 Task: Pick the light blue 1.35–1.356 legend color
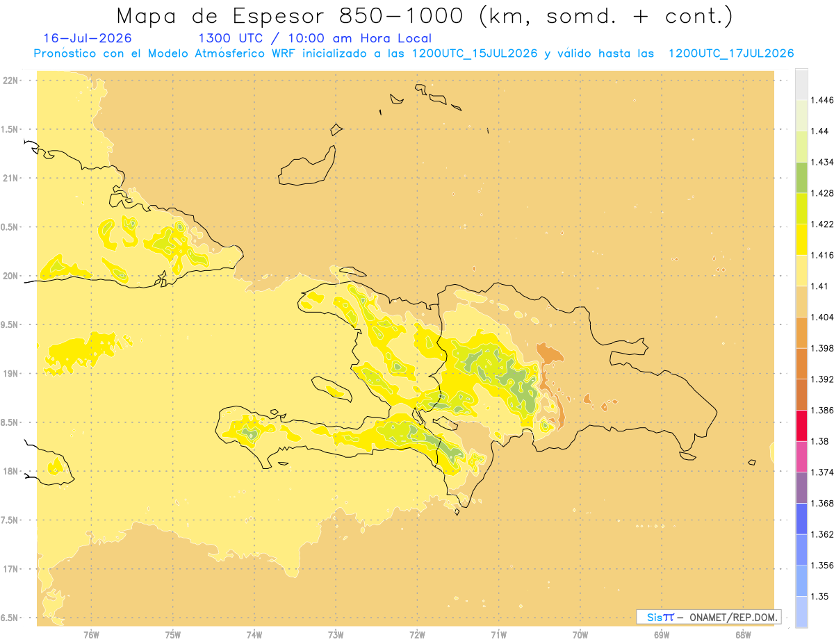(x=801, y=581)
